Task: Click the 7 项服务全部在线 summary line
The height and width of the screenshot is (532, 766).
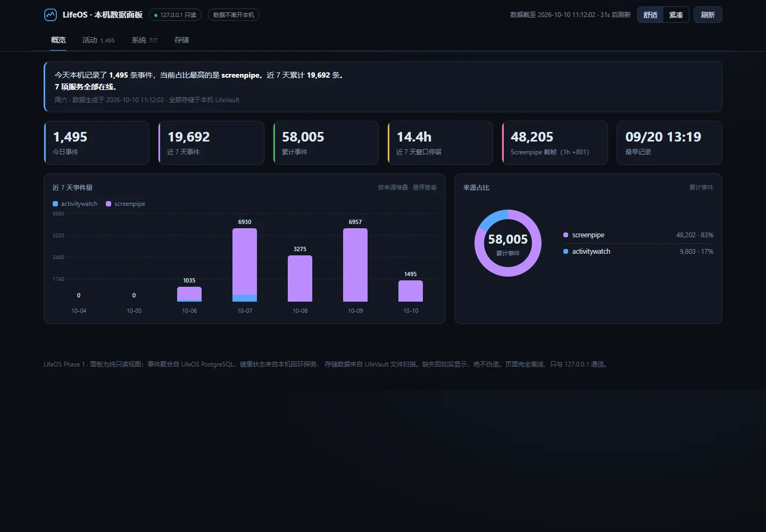Action: (86, 87)
